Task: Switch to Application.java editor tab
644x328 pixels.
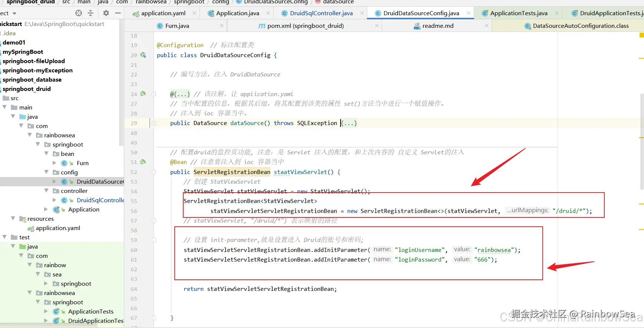Action: [237, 13]
